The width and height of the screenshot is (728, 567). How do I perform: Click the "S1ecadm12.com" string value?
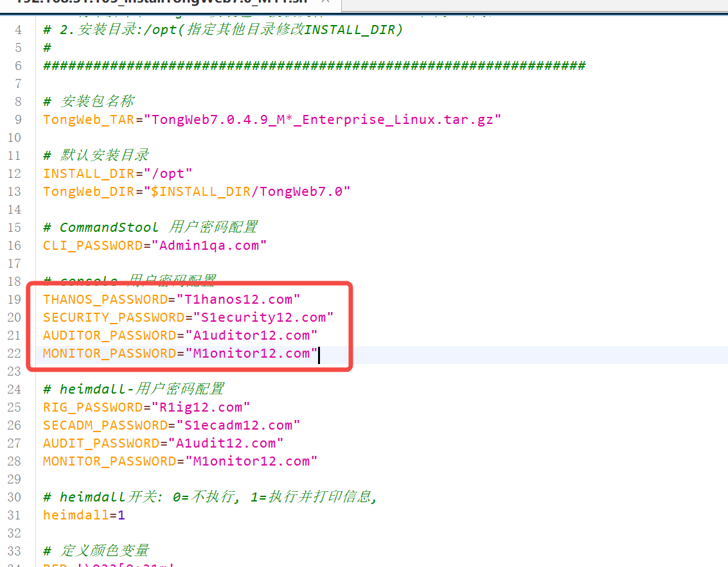[238, 426]
